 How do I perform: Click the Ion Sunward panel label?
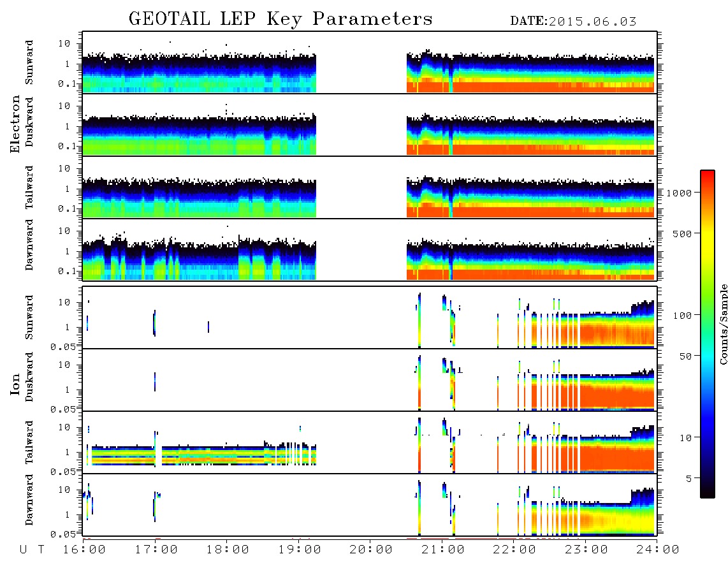tap(29, 317)
